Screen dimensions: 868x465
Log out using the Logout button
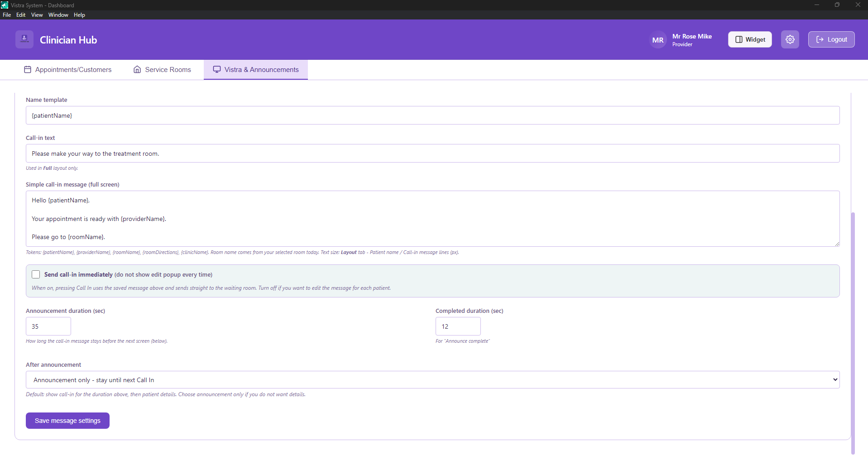pyautogui.click(x=831, y=39)
